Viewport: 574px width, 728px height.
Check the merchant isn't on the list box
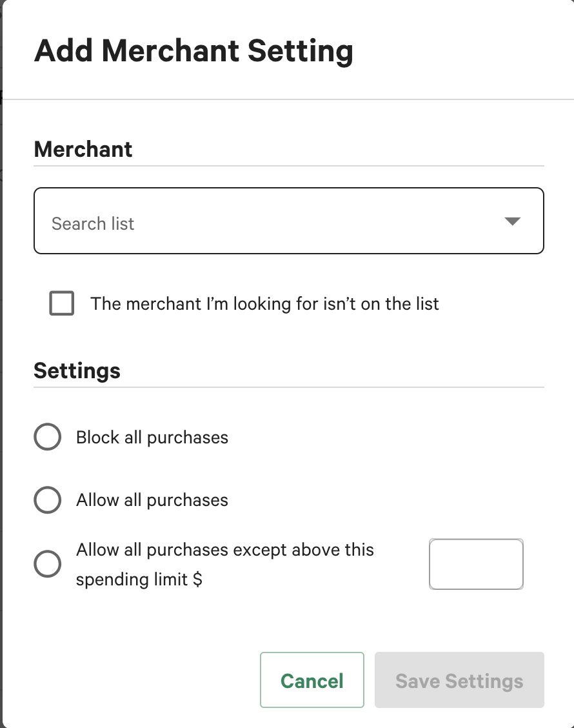click(62, 303)
